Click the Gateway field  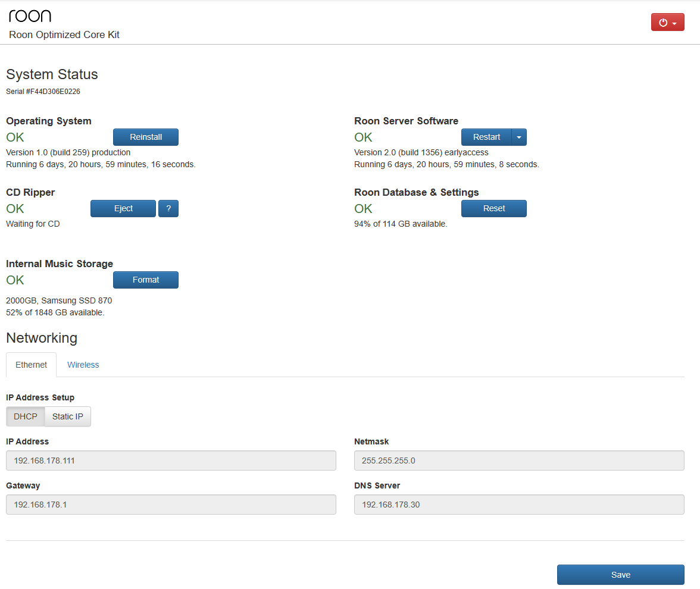tap(171, 505)
